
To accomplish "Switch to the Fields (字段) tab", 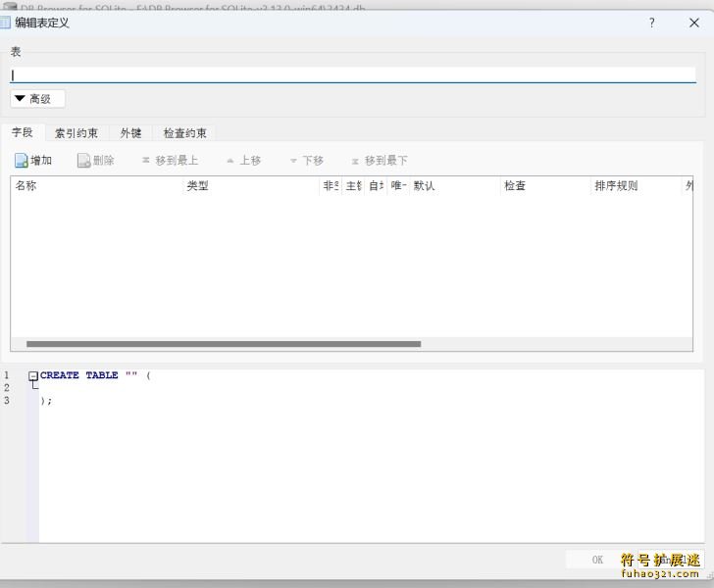I will tap(23, 132).
